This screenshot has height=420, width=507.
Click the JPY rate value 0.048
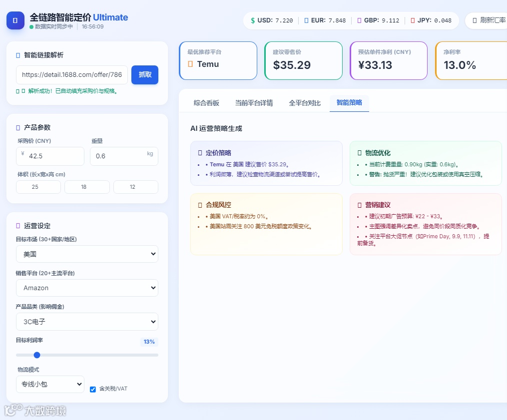pos(443,20)
